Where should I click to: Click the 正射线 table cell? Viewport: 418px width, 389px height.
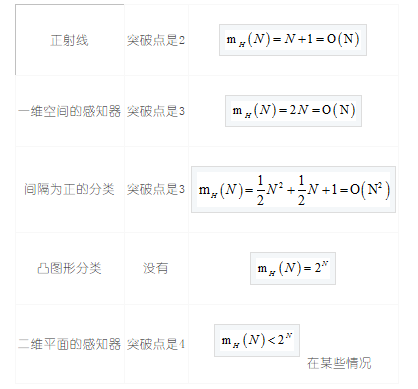(69, 40)
